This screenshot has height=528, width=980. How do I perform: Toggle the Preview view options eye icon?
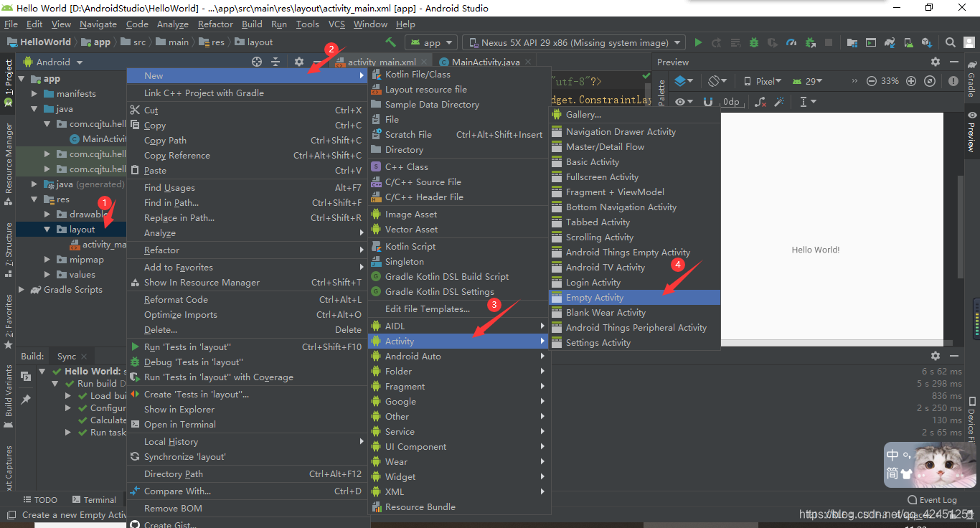684,102
